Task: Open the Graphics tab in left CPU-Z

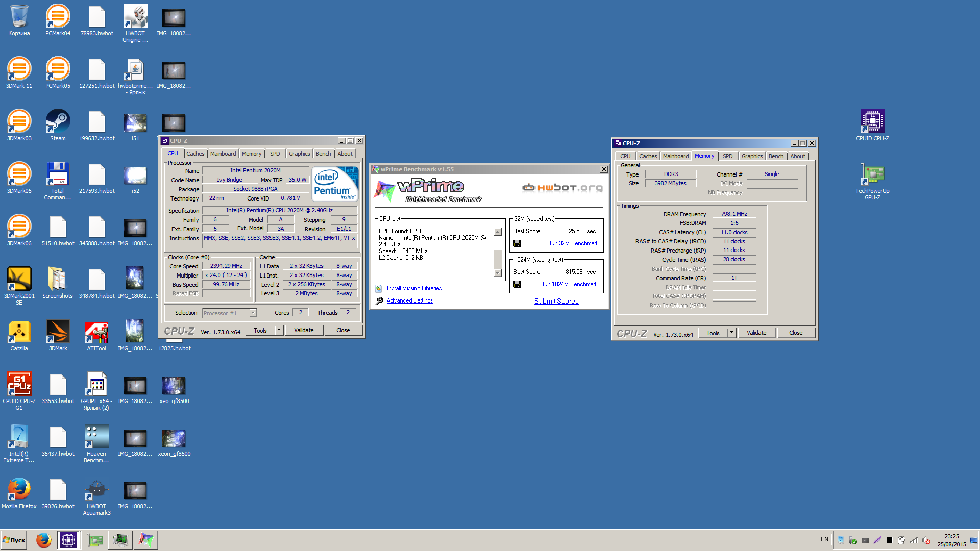Action: pyautogui.click(x=299, y=154)
